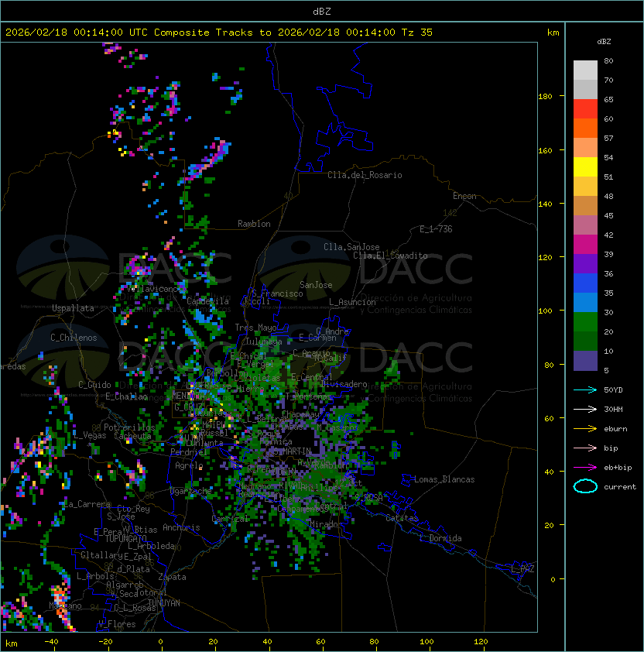The width and height of the screenshot is (644, 652).
Task: Click the 'Lomas_Blancas' place label
Action: pyautogui.click(x=444, y=479)
